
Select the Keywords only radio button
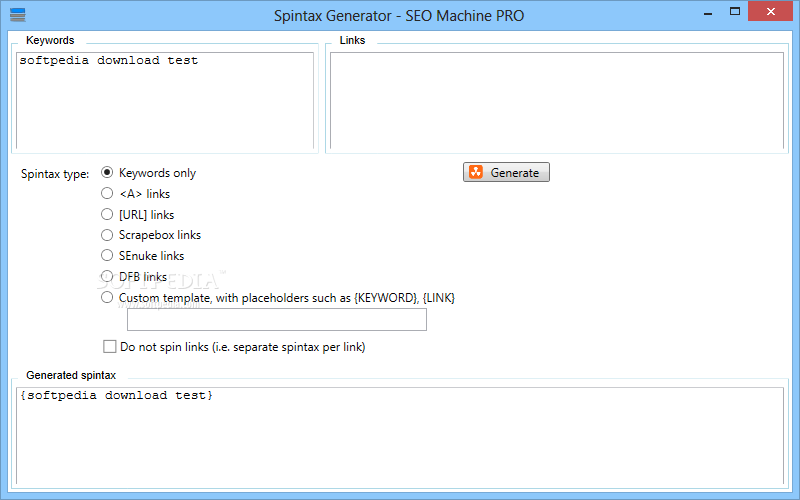(107, 172)
